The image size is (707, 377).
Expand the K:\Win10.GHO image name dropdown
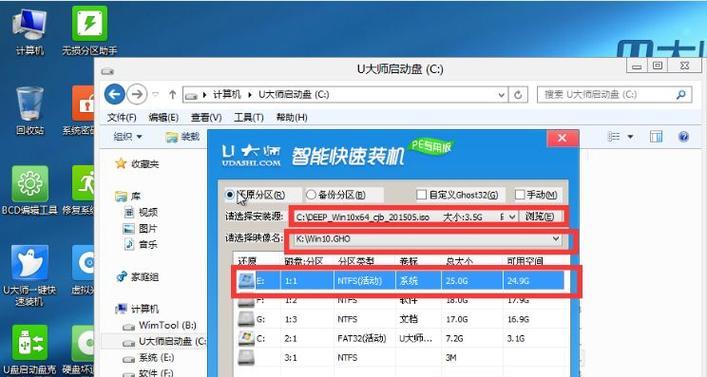click(556, 239)
